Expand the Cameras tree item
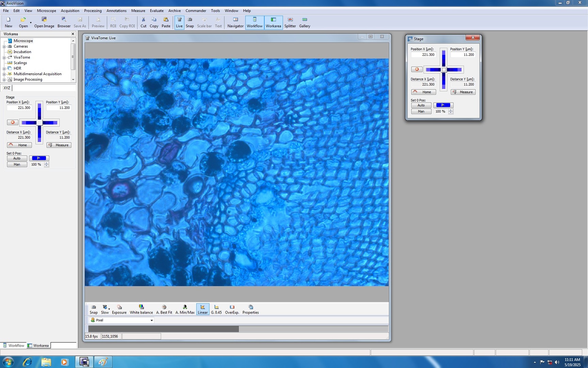Screen dimensions: 588x368 [4, 46]
